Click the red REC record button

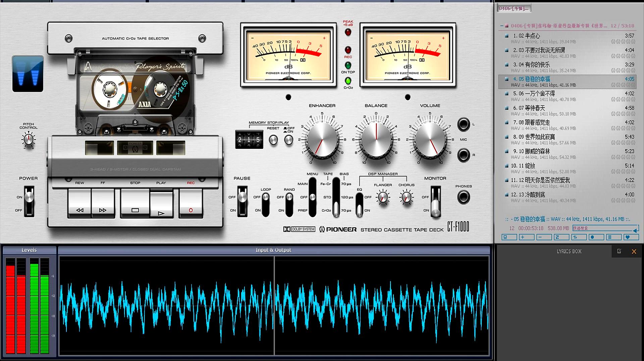(x=191, y=203)
